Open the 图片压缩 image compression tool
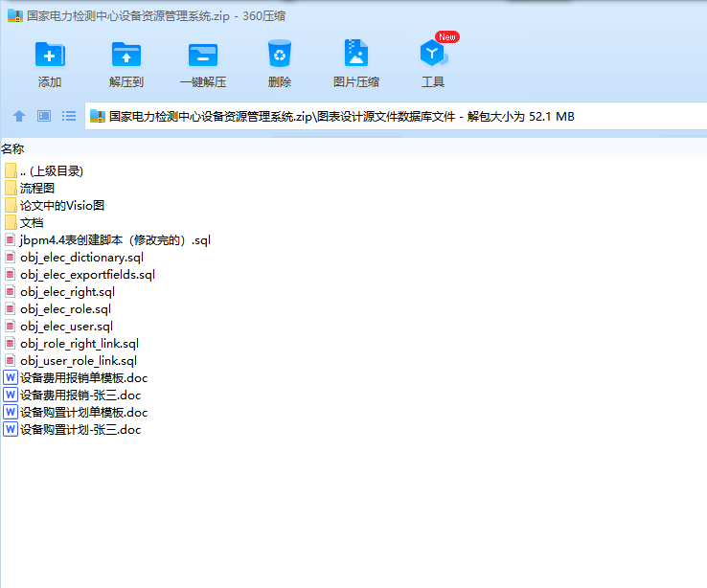The image size is (707, 588). tap(356, 54)
